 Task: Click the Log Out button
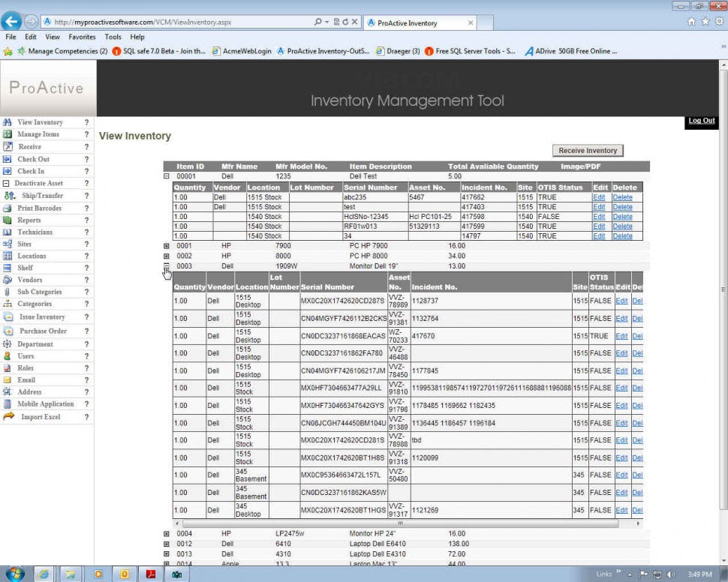point(700,121)
